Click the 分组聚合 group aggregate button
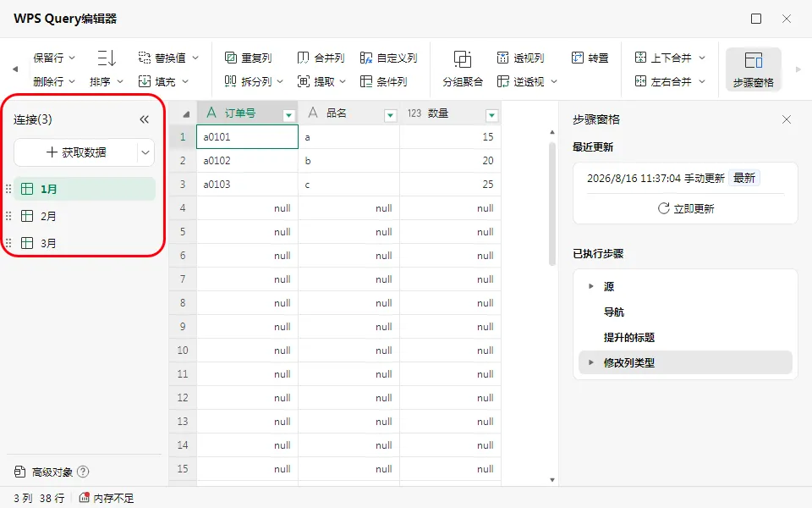This screenshot has height=508, width=812. (463, 68)
